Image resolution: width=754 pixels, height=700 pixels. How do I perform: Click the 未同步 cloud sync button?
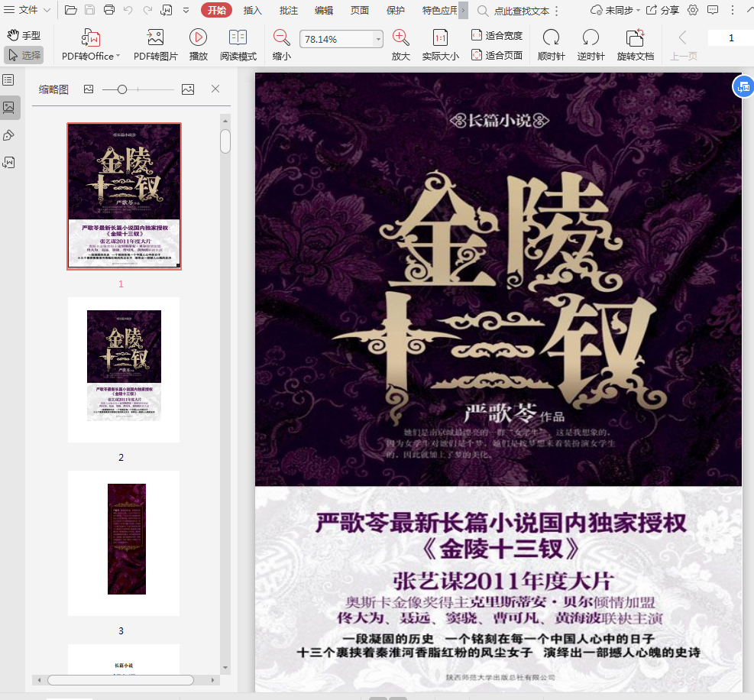pyautogui.click(x=615, y=10)
